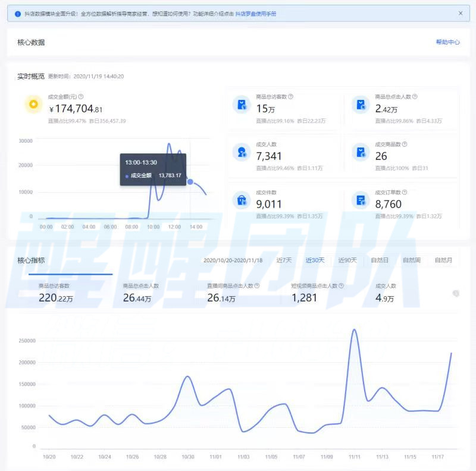Click the 成交商品数 card icon
This screenshot has height=471, width=476.
coord(361,152)
